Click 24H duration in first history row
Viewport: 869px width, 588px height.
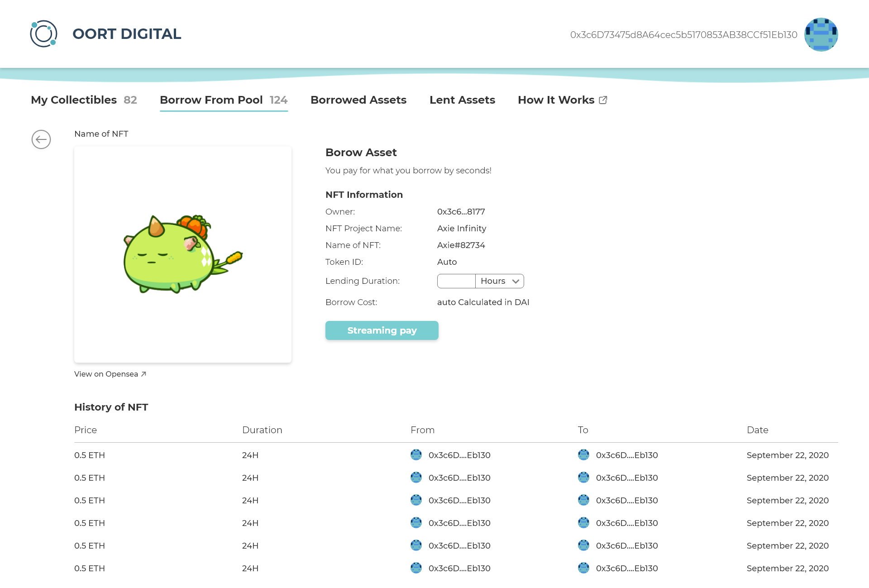(x=250, y=455)
